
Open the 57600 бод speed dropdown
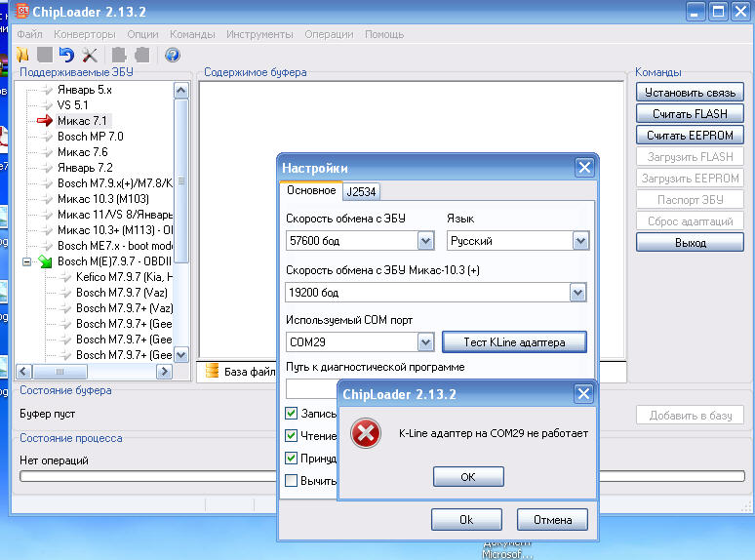[x=425, y=240]
